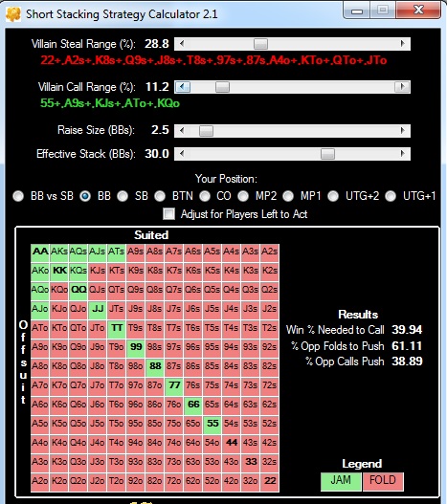Screen dimensions: 447x504
Task: Click right arrow of Raise Size slider
Action: pos(403,130)
